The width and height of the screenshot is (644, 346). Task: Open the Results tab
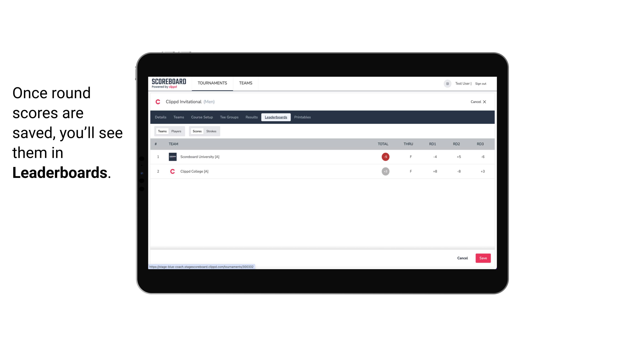tap(251, 117)
